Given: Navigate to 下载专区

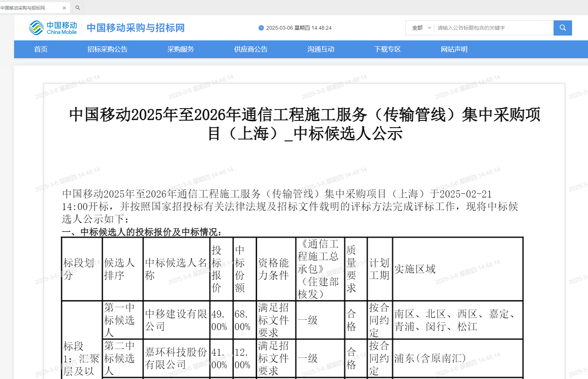Looking at the screenshot, I should pos(388,49).
